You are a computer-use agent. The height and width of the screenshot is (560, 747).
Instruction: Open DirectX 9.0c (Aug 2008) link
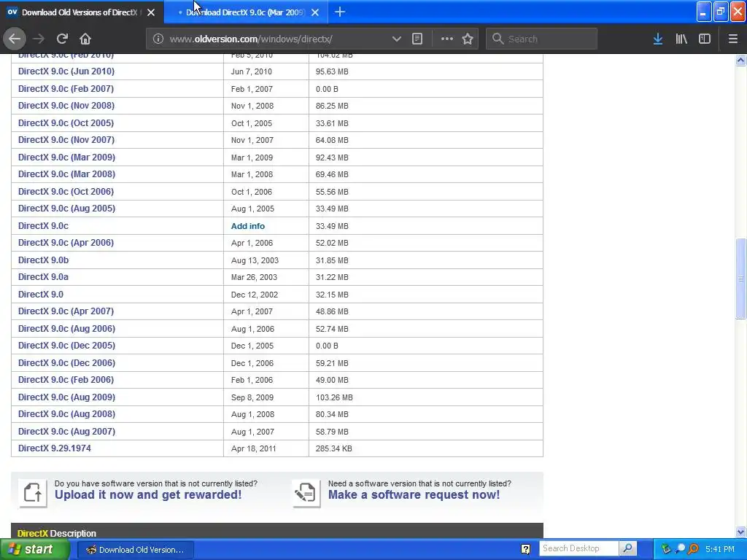coord(66,414)
